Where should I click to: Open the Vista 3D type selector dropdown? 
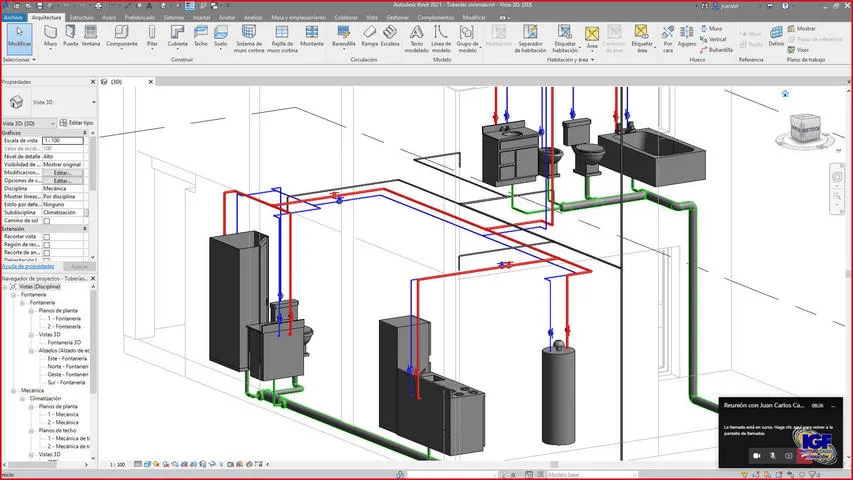pos(94,102)
